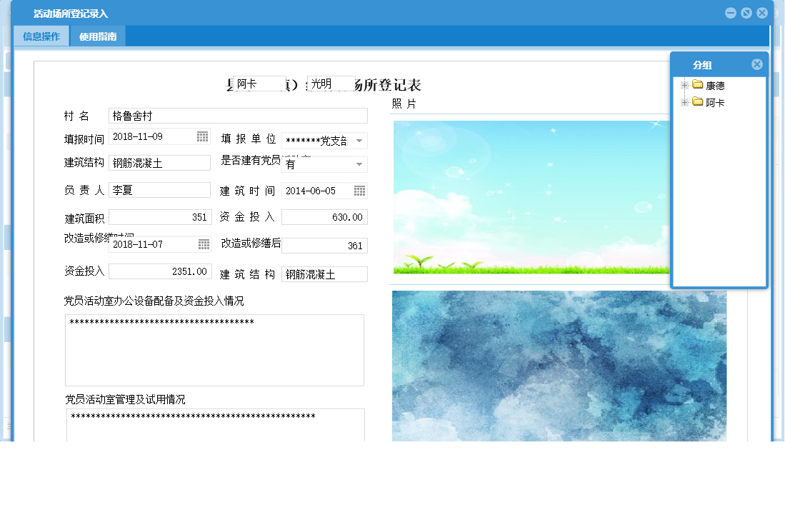785x532 pixels.
Task: Click the 负责人 field showing 李夏
Action: (161, 190)
